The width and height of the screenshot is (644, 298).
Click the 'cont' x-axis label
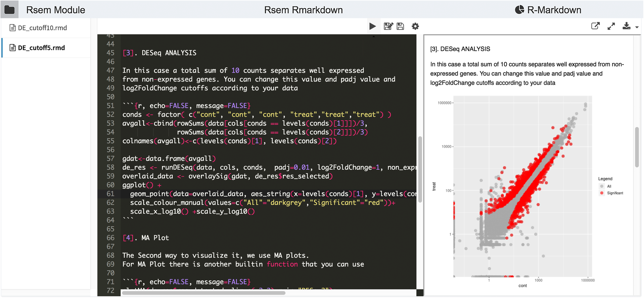click(523, 285)
